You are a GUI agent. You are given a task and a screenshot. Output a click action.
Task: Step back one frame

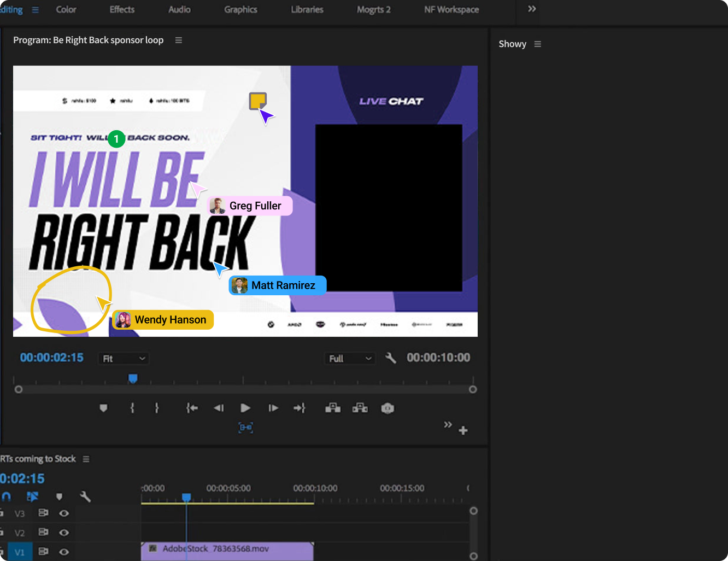tap(219, 408)
